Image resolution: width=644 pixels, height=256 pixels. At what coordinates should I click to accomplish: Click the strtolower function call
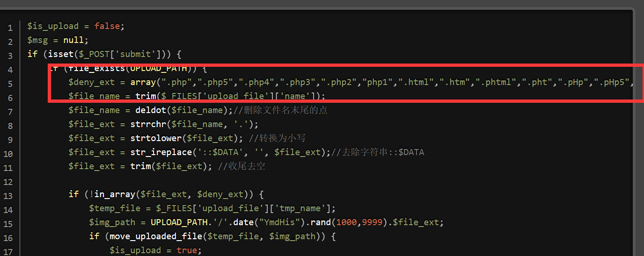coord(156,138)
